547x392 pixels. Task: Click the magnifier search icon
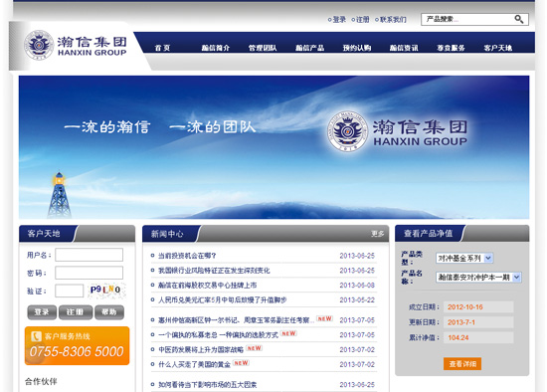pyautogui.click(x=519, y=19)
